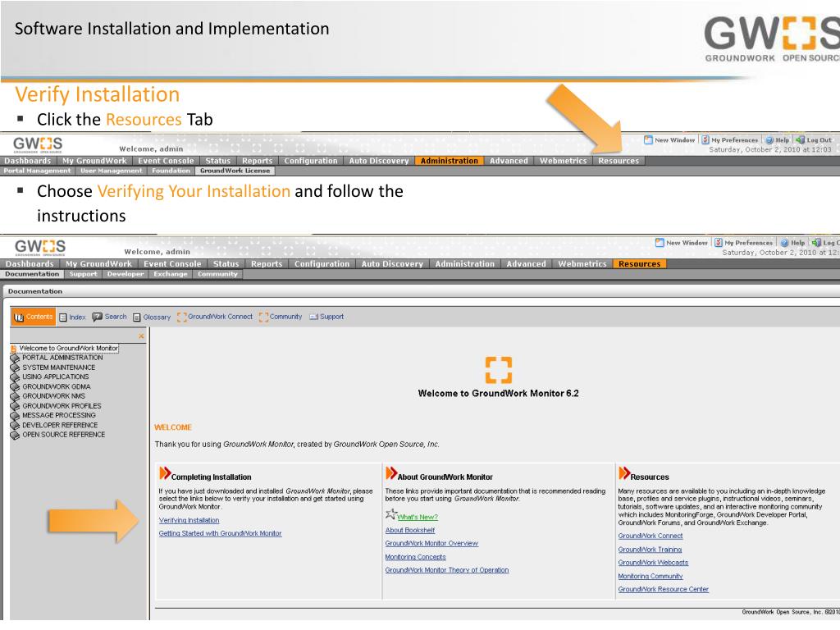Switch to Community sub-tab beside Exchange
Viewport: 840px width, 630px height.
click(217, 274)
